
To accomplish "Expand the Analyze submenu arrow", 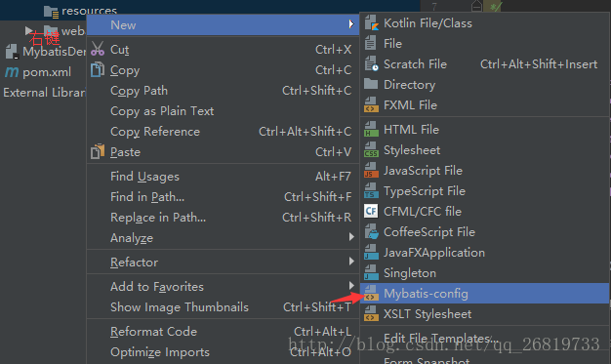I will pyautogui.click(x=351, y=237).
